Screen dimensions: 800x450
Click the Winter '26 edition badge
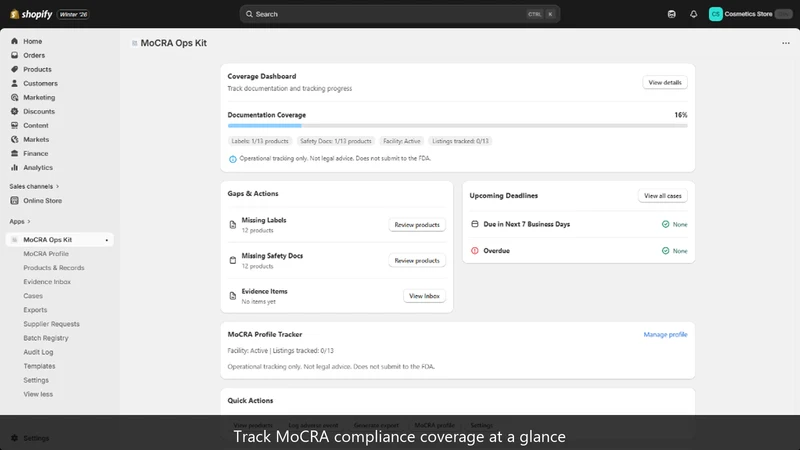click(x=73, y=14)
